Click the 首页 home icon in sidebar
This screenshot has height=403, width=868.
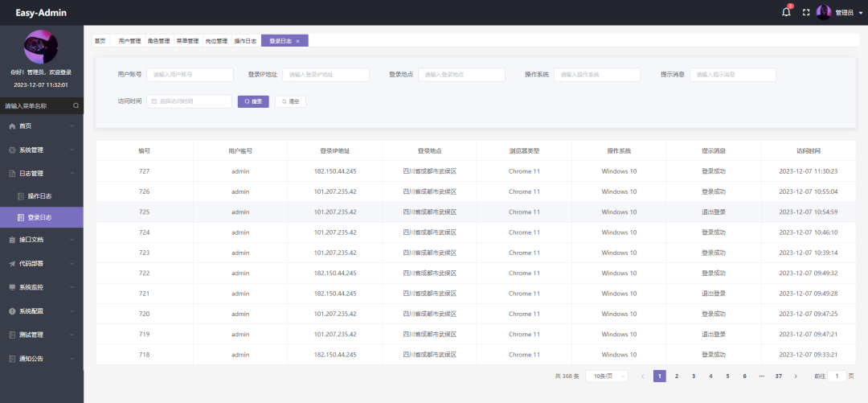(12, 125)
